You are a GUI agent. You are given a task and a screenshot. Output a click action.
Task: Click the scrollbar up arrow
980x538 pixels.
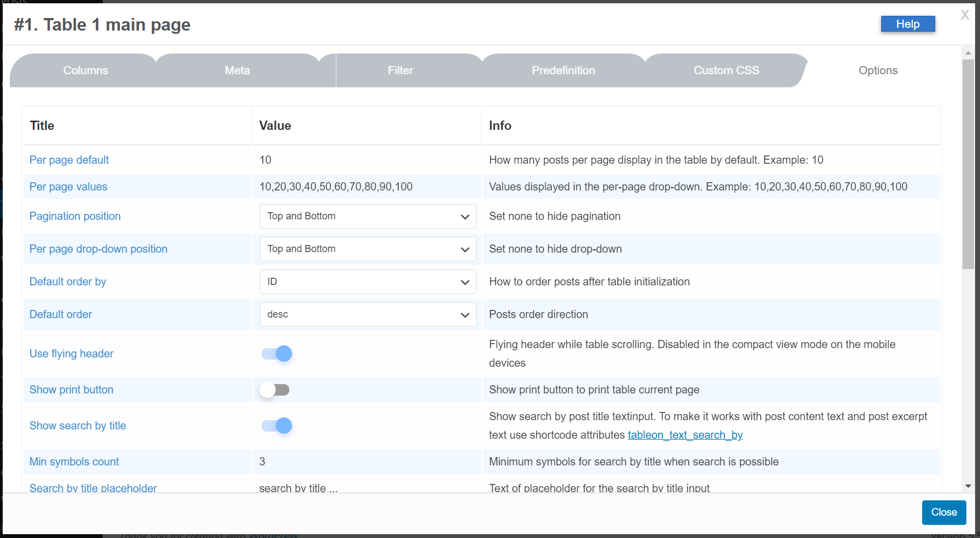(x=968, y=53)
